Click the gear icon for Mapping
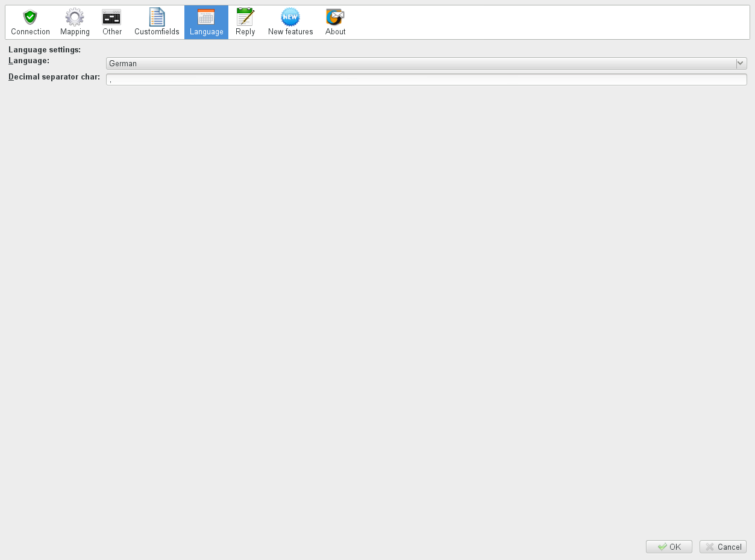755x560 pixels. 75,17
